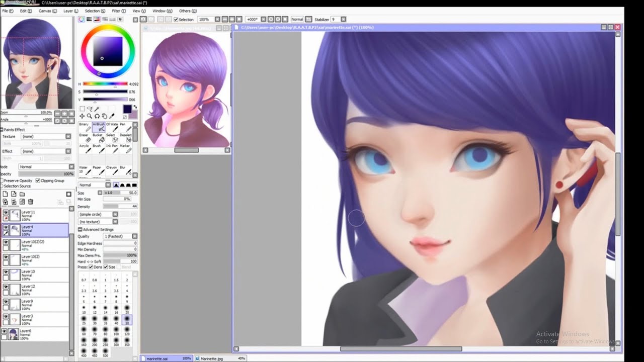Select the Paper brush tool
This screenshot has height=362, width=644.
[x=99, y=170]
